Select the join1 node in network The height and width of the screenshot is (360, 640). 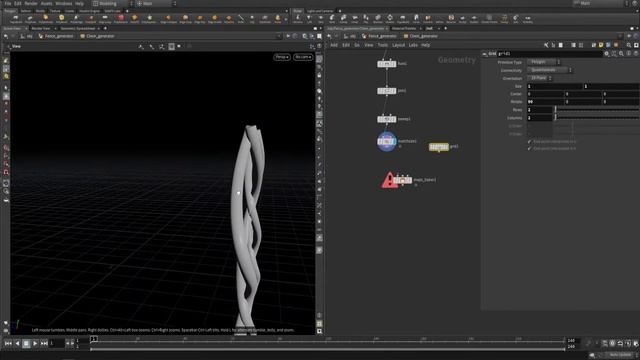coord(387,91)
